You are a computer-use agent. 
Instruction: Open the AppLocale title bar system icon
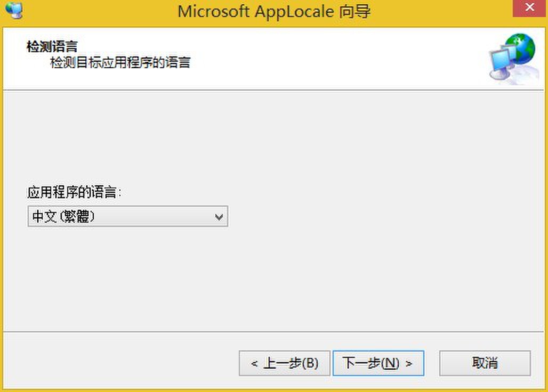point(14,10)
